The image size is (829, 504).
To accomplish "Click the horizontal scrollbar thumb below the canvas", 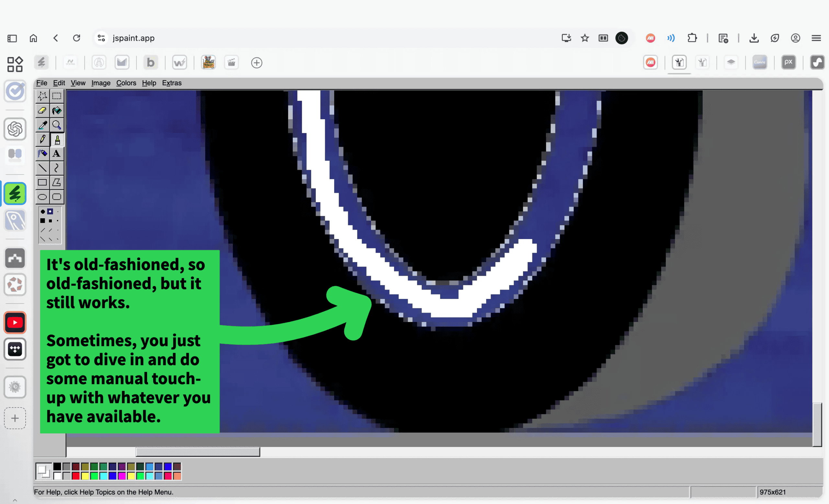I will (x=198, y=452).
